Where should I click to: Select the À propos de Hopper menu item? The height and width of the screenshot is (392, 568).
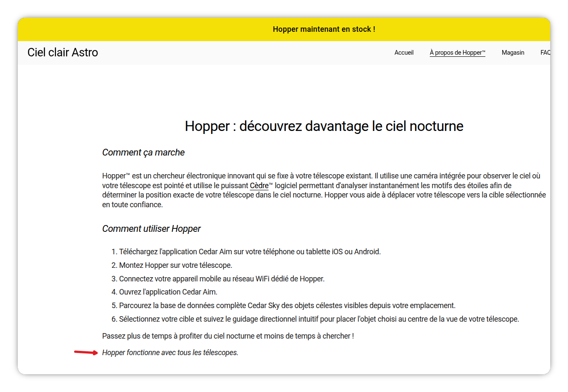(457, 53)
